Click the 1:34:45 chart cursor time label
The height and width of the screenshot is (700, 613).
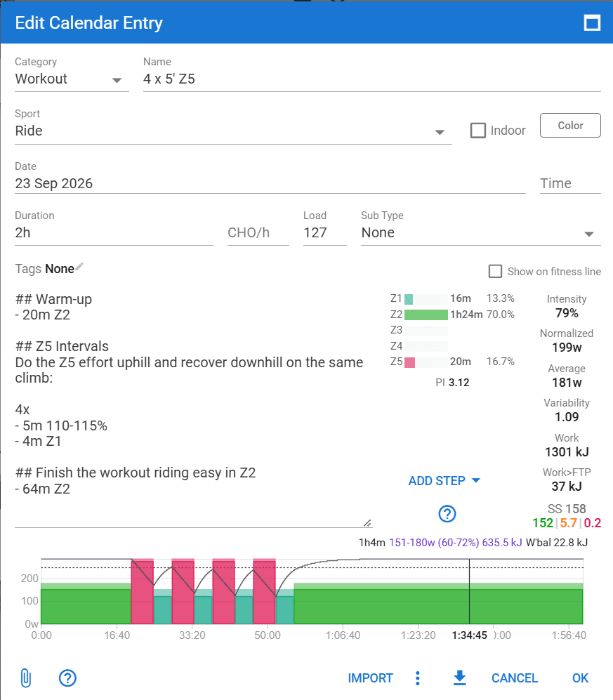click(469, 635)
